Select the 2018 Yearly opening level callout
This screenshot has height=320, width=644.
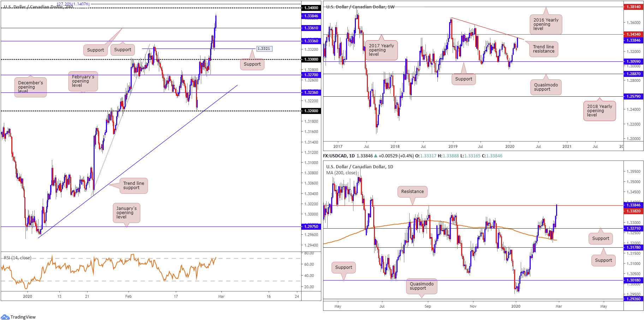[600, 111]
